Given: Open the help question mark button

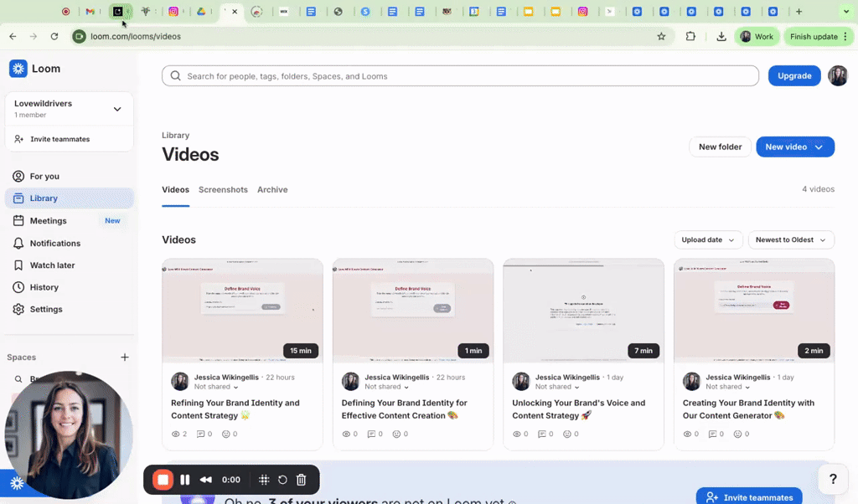Looking at the screenshot, I should coord(833,479).
